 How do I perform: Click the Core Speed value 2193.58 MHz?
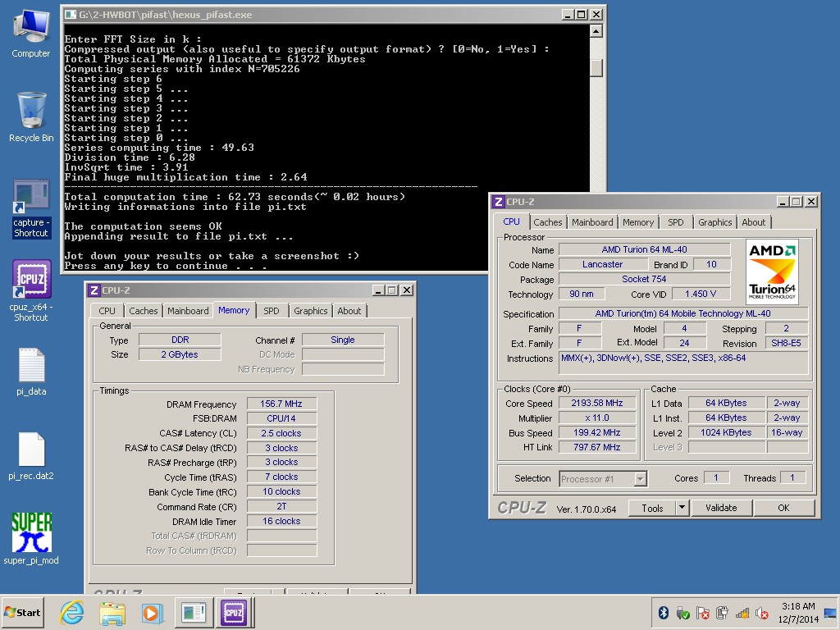597,403
